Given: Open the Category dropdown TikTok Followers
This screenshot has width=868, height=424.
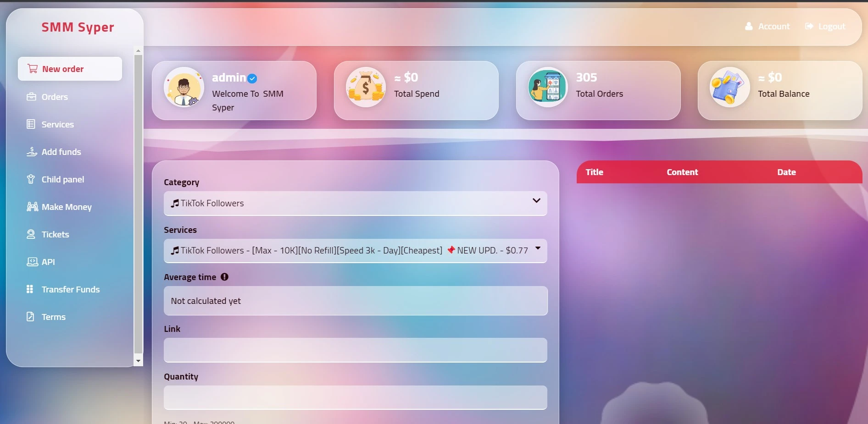Looking at the screenshot, I should (356, 204).
